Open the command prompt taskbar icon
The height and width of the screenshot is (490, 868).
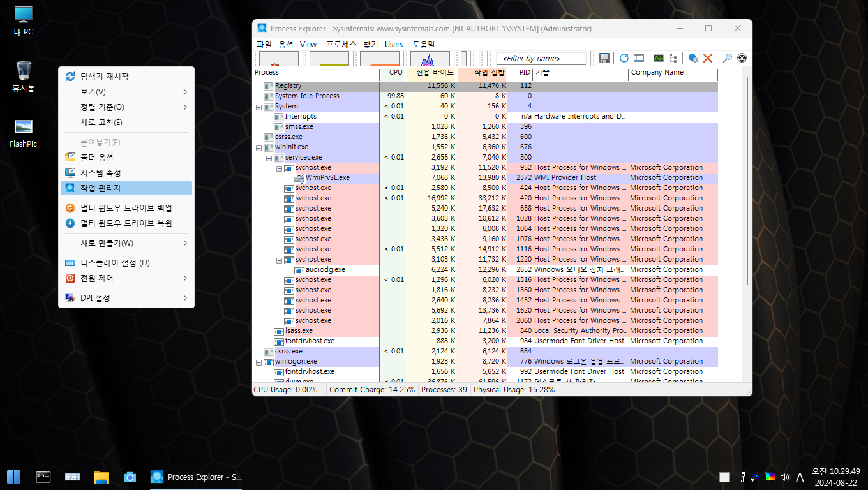[43, 477]
